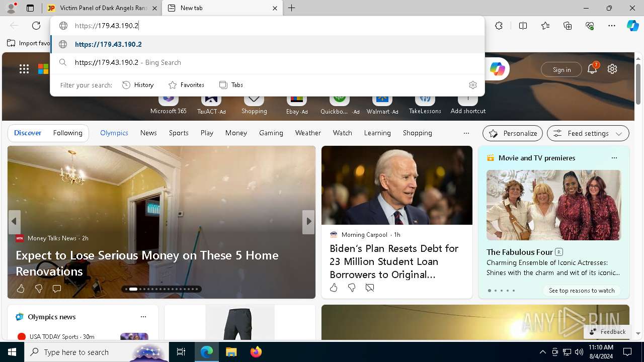Screen dimensions: 644x362
Task: Click the Personalize button
Action: pyautogui.click(x=513, y=133)
